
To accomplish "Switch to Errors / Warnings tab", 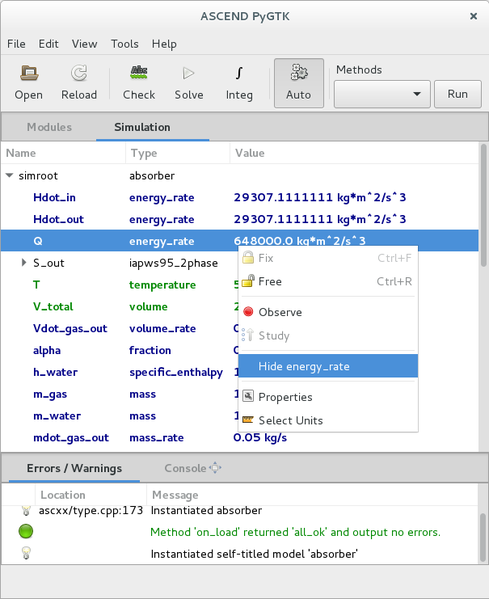I will (74, 468).
